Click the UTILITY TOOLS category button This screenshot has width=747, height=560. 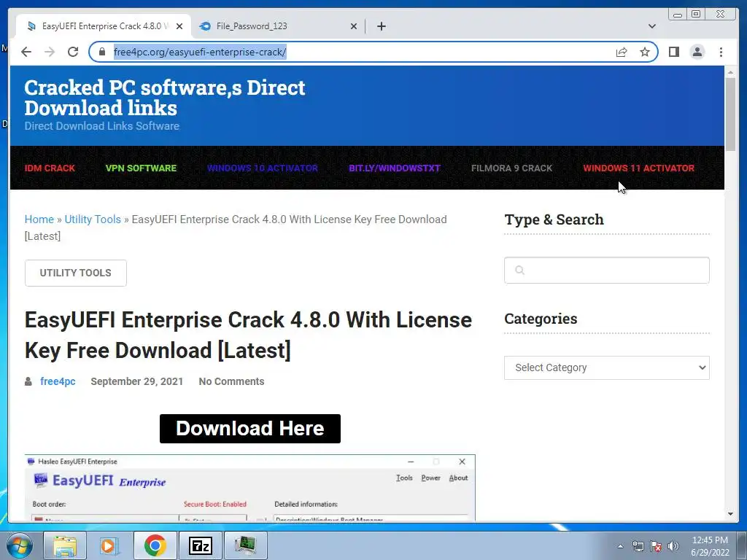point(76,273)
